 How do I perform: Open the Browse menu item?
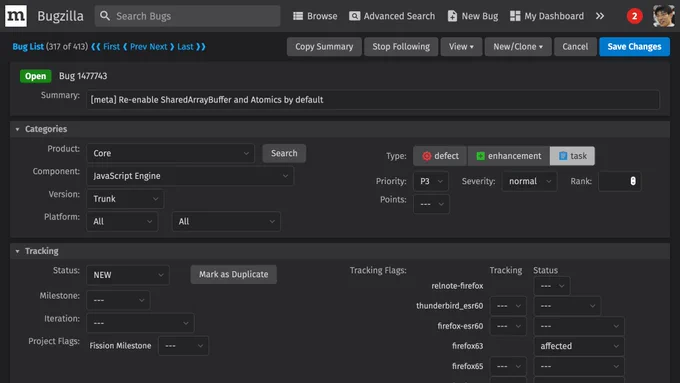315,16
